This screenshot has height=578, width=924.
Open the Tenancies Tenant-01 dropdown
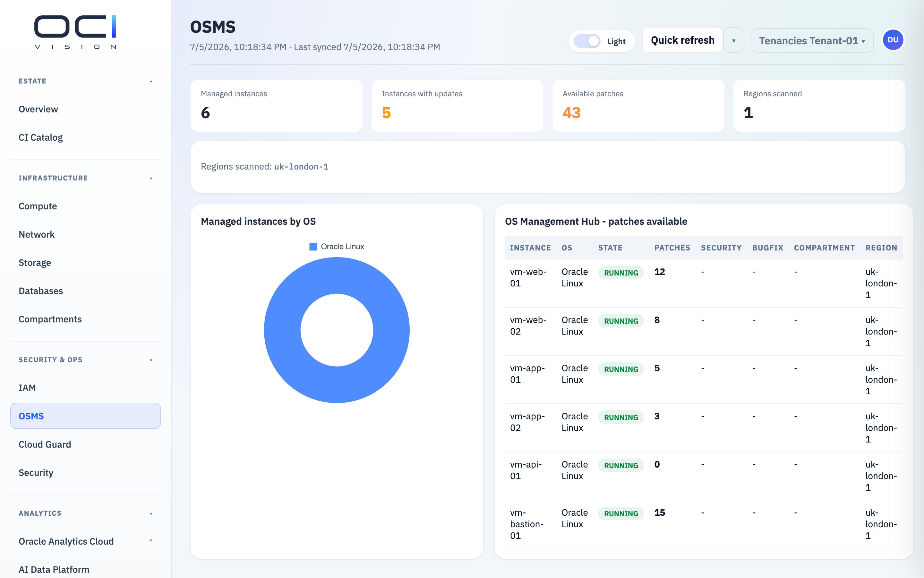pyautogui.click(x=812, y=40)
